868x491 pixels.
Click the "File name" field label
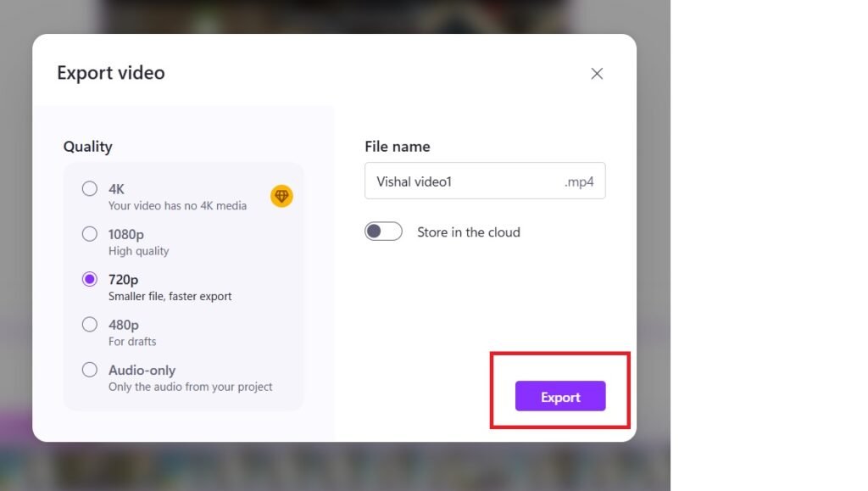(x=397, y=147)
